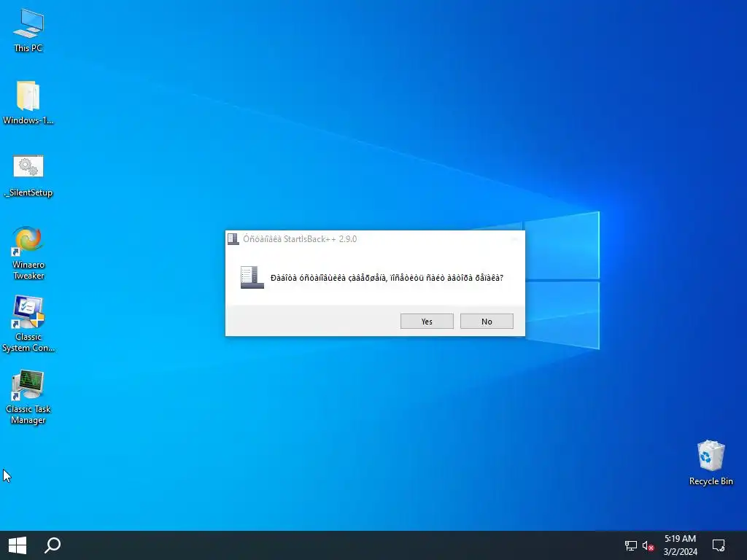
Task: Click the StartIsBack++ icon in the dialog title bar
Action: tap(233, 239)
